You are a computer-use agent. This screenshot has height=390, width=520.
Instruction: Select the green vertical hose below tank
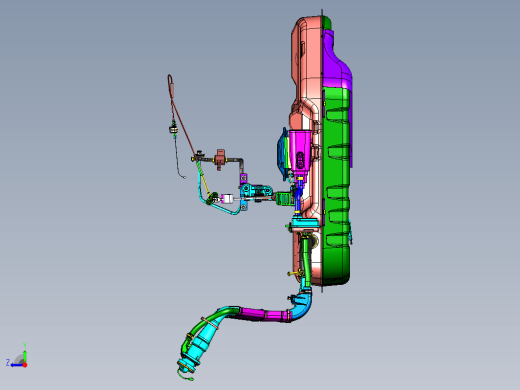[306, 262]
